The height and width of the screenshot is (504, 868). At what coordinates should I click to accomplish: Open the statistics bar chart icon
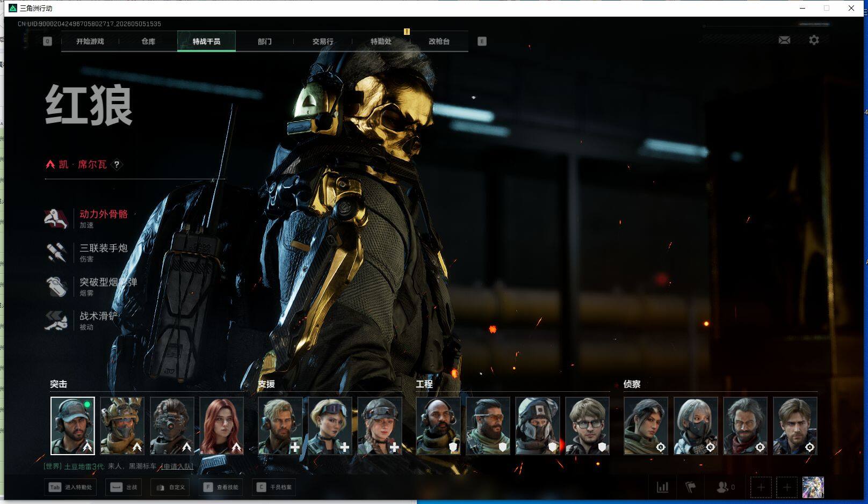[x=663, y=487]
